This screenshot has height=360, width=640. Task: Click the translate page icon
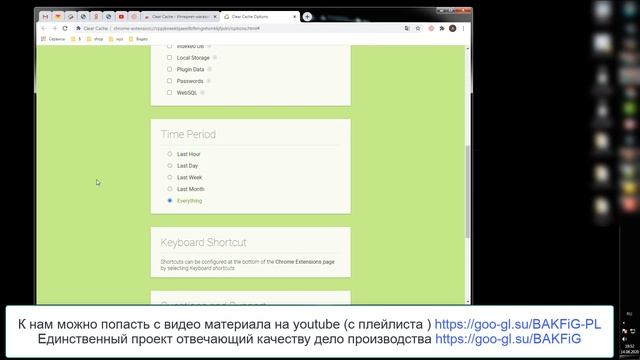click(x=407, y=28)
